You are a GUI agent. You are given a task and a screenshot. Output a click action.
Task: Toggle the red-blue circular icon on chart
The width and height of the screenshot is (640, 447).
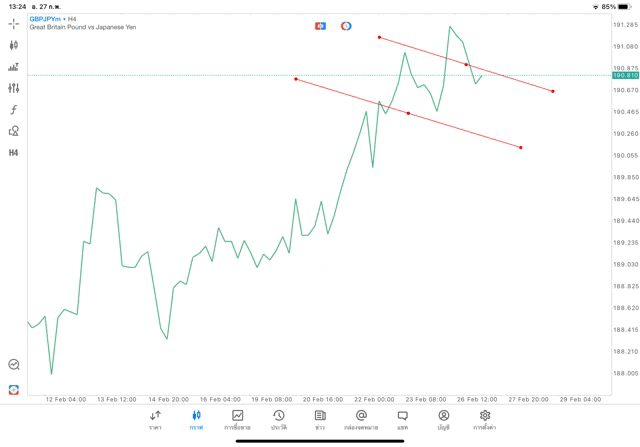[346, 25]
